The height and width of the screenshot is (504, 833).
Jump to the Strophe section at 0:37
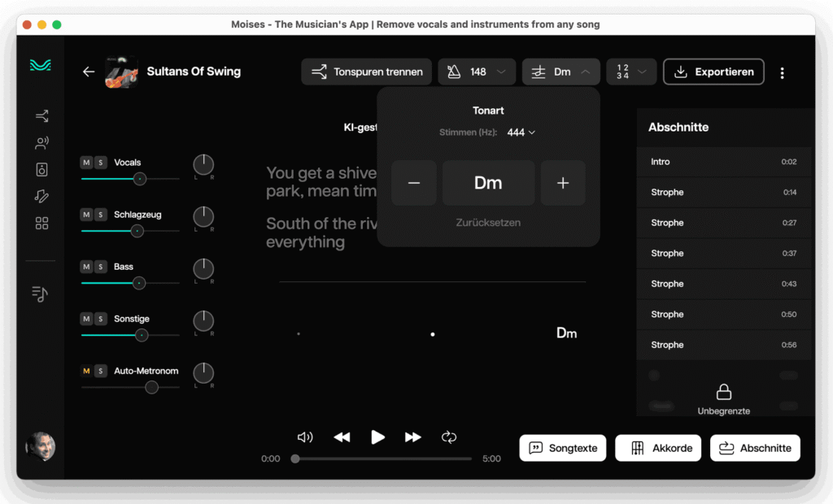(x=723, y=254)
